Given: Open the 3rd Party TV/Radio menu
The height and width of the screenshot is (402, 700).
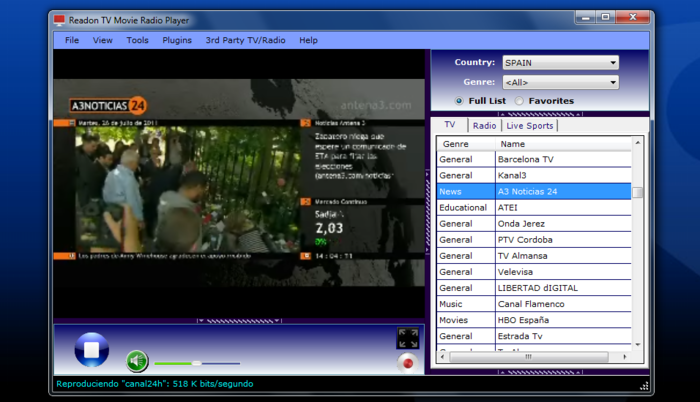Looking at the screenshot, I should coord(245,40).
